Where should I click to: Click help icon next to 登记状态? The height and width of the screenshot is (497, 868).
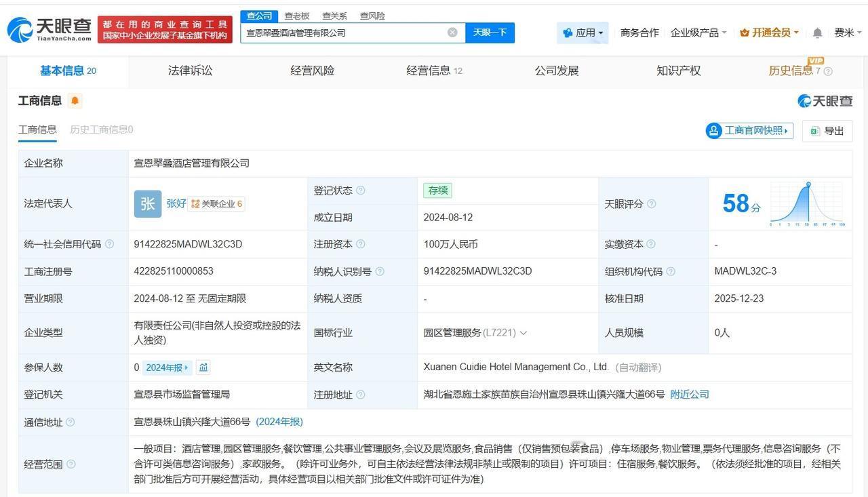361,191
